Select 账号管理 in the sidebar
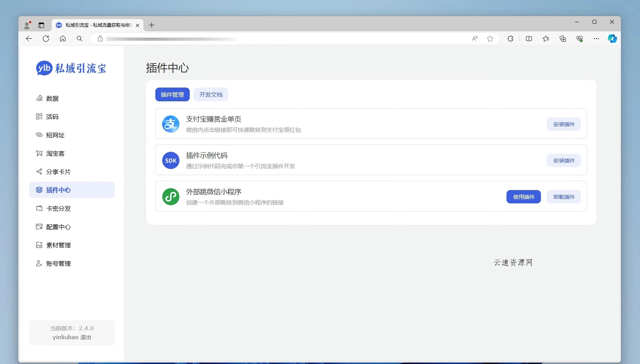Image resolution: width=640 pixels, height=364 pixels. click(x=58, y=263)
